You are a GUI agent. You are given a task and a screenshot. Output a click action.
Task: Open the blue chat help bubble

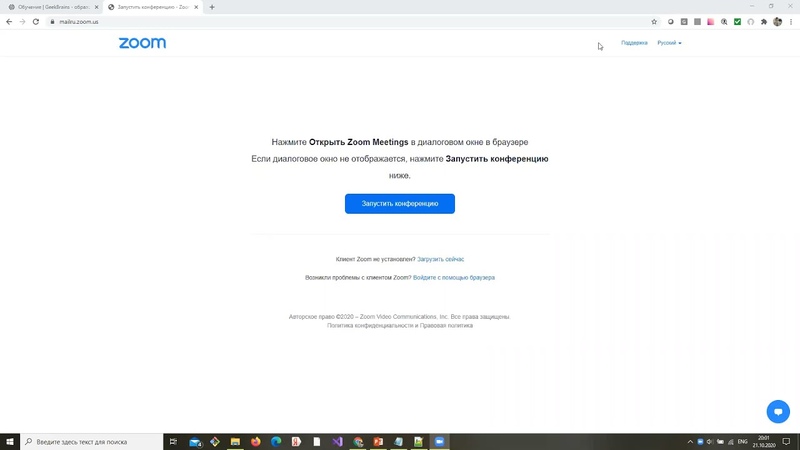pyautogui.click(x=778, y=411)
